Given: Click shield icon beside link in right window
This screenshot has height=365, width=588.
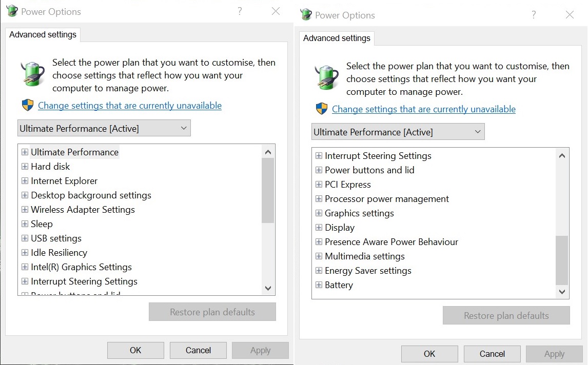Looking at the screenshot, I should pyautogui.click(x=322, y=109).
